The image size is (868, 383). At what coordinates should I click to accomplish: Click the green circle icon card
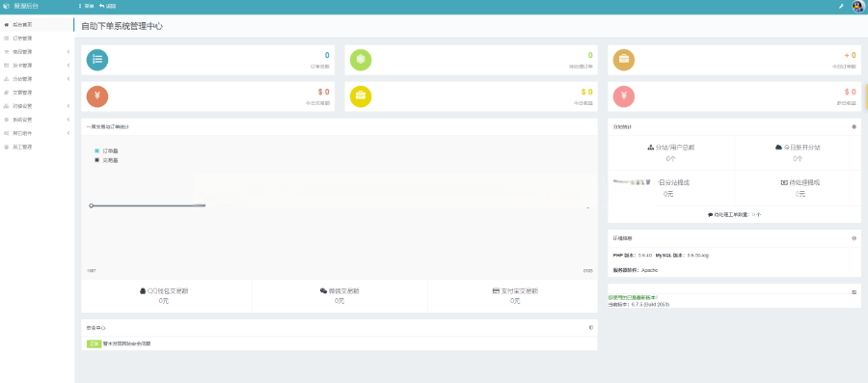point(361,60)
